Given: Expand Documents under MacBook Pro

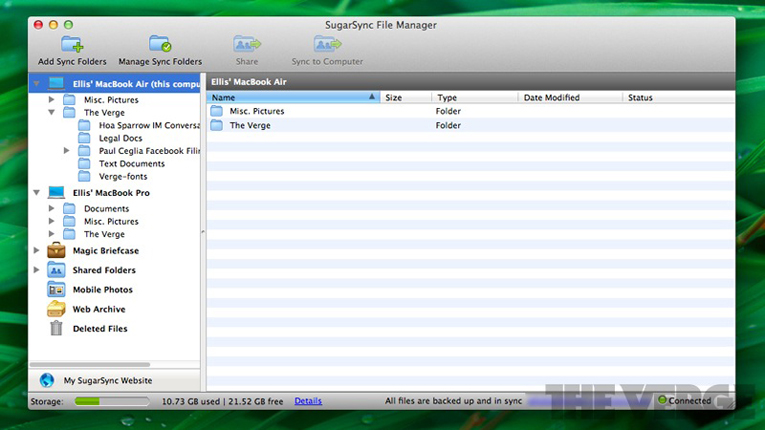Looking at the screenshot, I should (x=51, y=208).
